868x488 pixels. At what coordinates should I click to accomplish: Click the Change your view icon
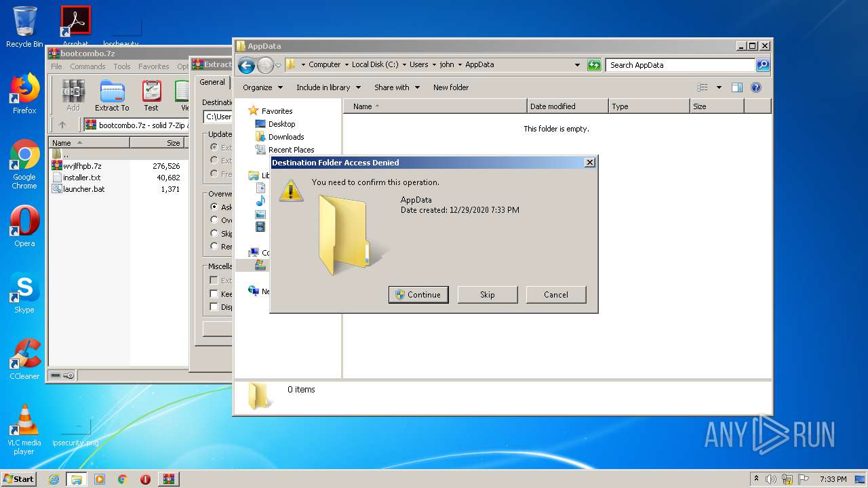[703, 87]
